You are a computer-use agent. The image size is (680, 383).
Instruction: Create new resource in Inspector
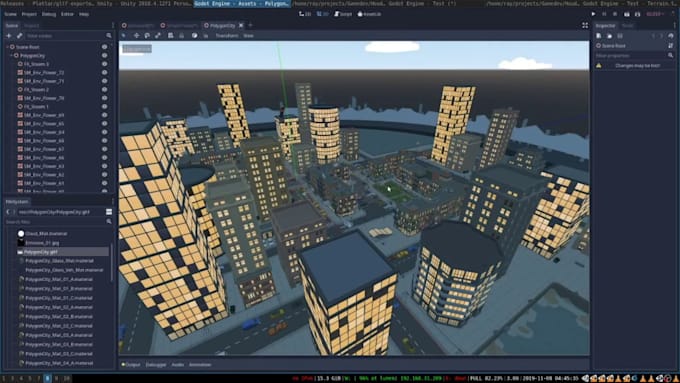pos(598,36)
